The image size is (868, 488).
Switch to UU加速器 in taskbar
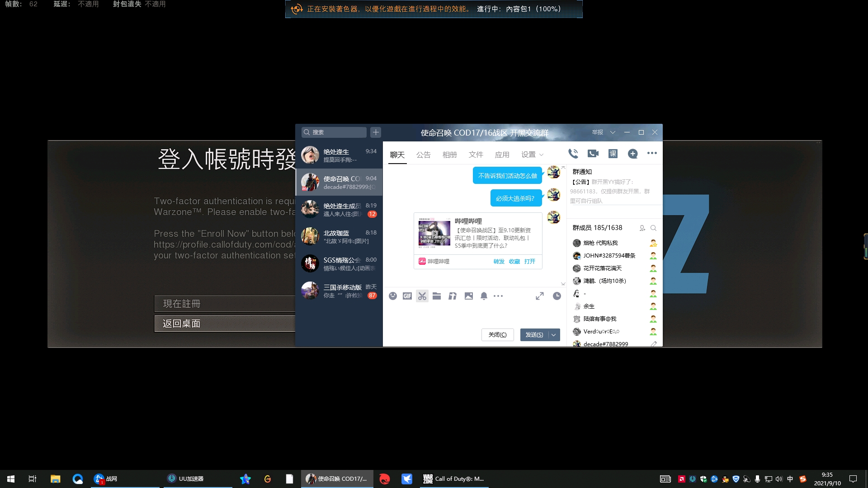198,479
